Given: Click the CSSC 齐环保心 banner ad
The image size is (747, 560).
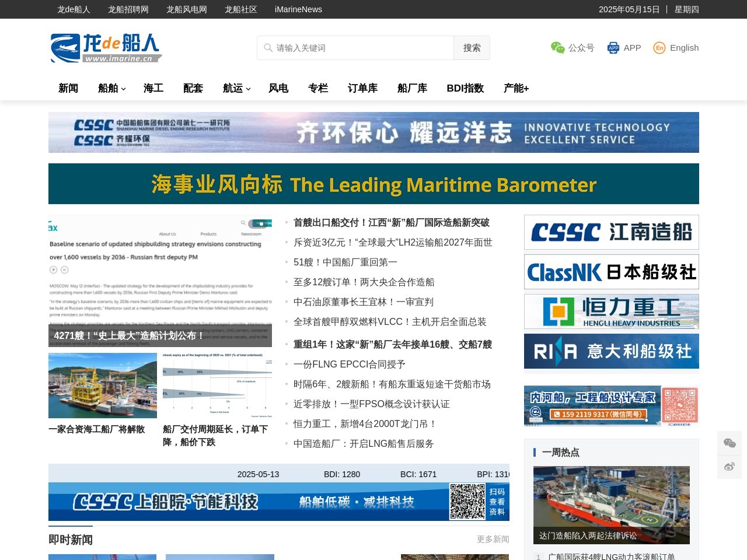Looking at the screenshot, I should pos(373,132).
